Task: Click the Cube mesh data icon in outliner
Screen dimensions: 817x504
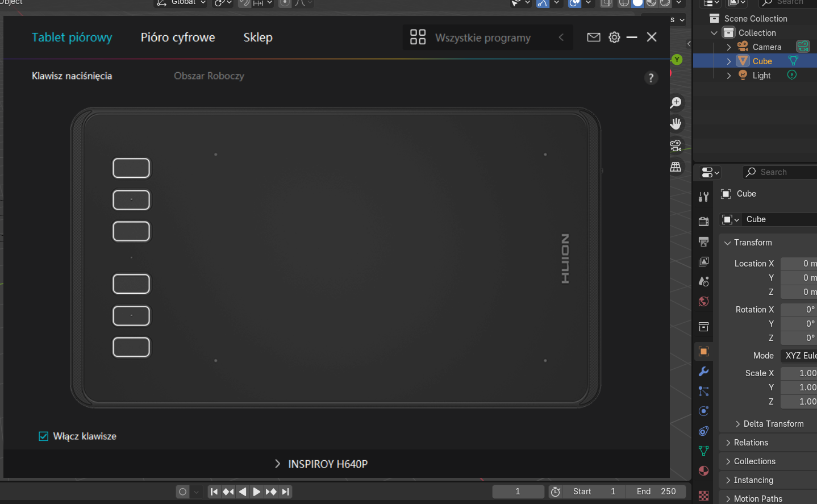Action: click(x=793, y=61)
